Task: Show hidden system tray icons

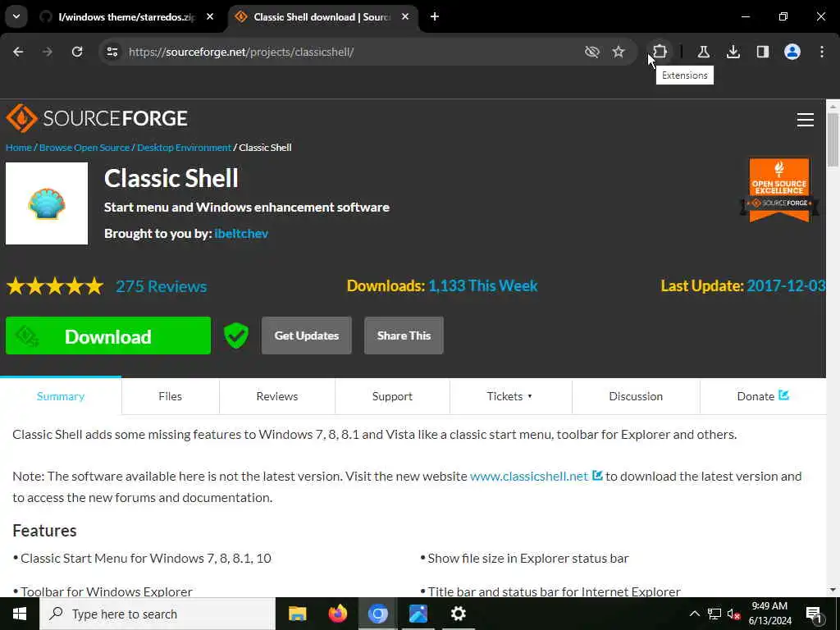Action: (694, 614)
